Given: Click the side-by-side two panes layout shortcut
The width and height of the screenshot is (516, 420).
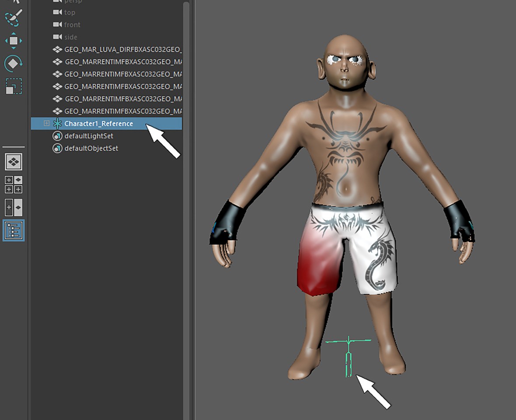Looking at the screenshot, I should point(14,206).
